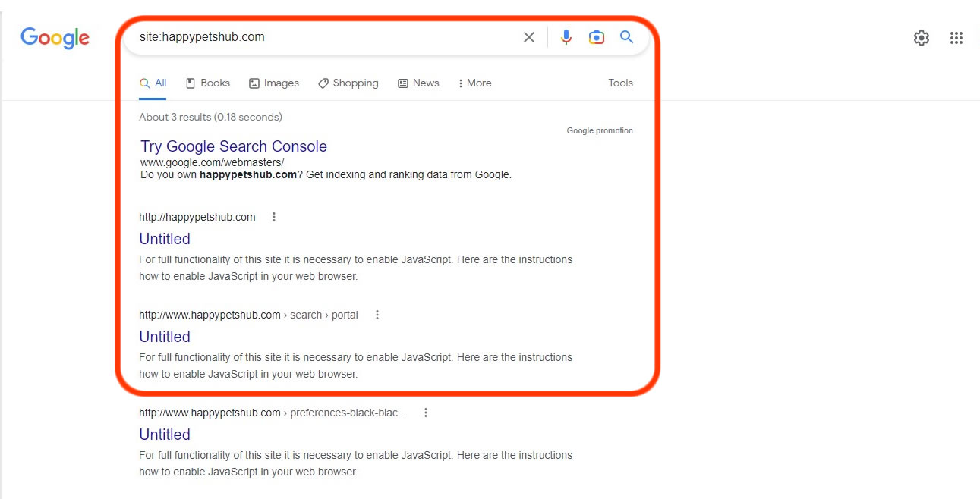Click the magnifying glass search button
The width and height of the screenshot is (980, 499).
click(x=626, y=36)
